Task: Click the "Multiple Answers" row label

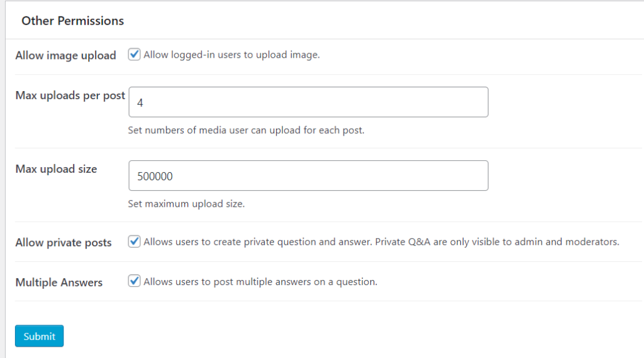Action: coord(58,283)
